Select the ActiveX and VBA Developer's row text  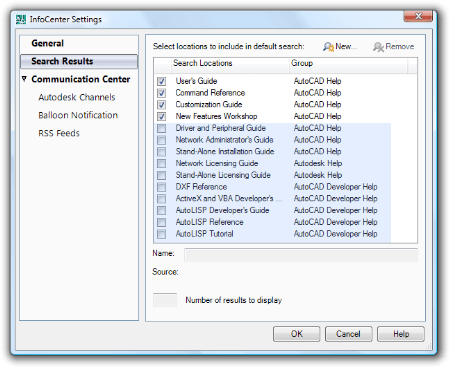pos(229,199)
